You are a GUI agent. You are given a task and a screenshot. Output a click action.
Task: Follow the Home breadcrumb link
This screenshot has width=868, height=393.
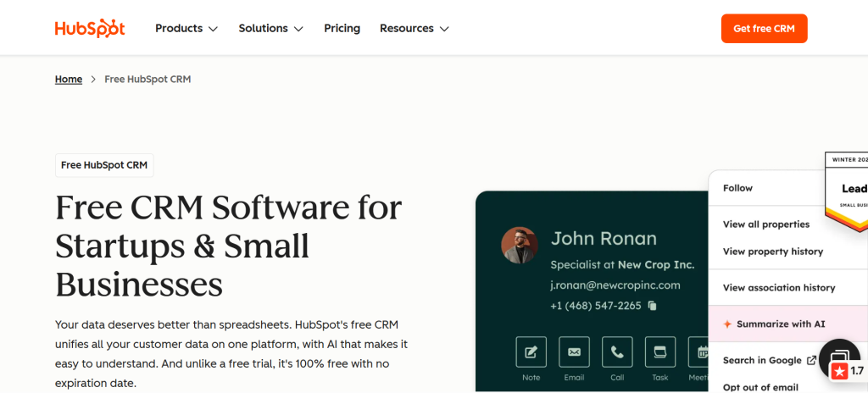[x=69, y=79]
